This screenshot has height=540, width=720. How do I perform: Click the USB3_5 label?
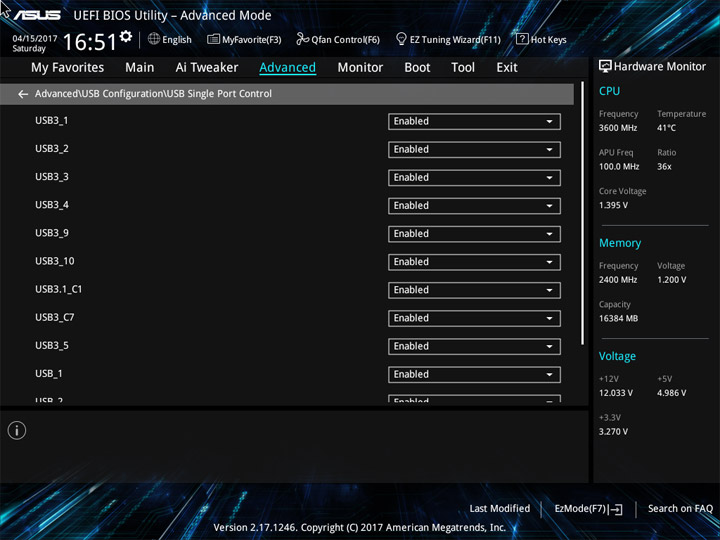(52, 345)
